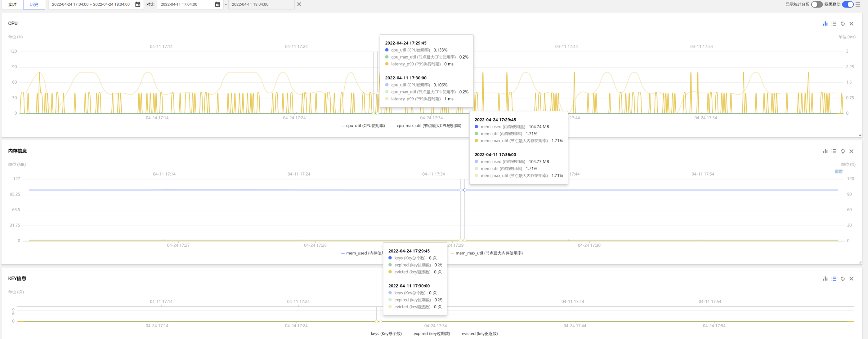Enable the 显示统计分析 toggle

(817, 4)
